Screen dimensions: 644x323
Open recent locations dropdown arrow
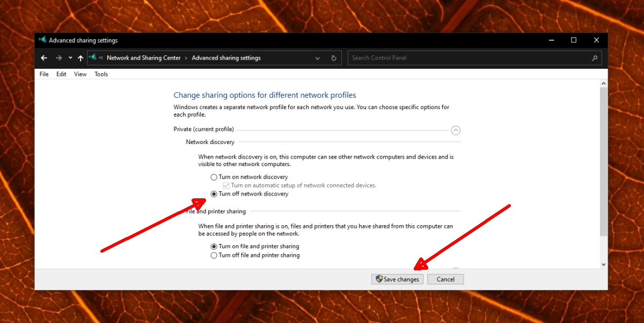70,58
